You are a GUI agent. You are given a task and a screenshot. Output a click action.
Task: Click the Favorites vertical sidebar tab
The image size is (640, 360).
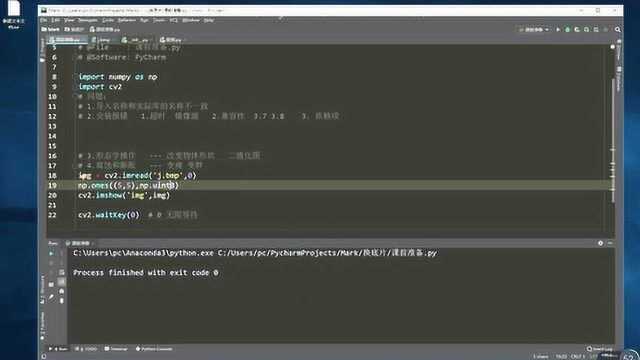click(43, 326)
